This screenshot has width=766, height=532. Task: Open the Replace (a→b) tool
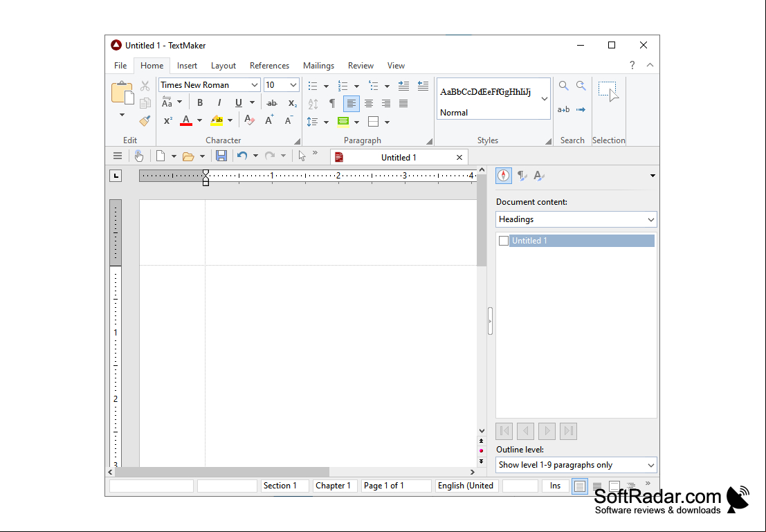(564, 109)
